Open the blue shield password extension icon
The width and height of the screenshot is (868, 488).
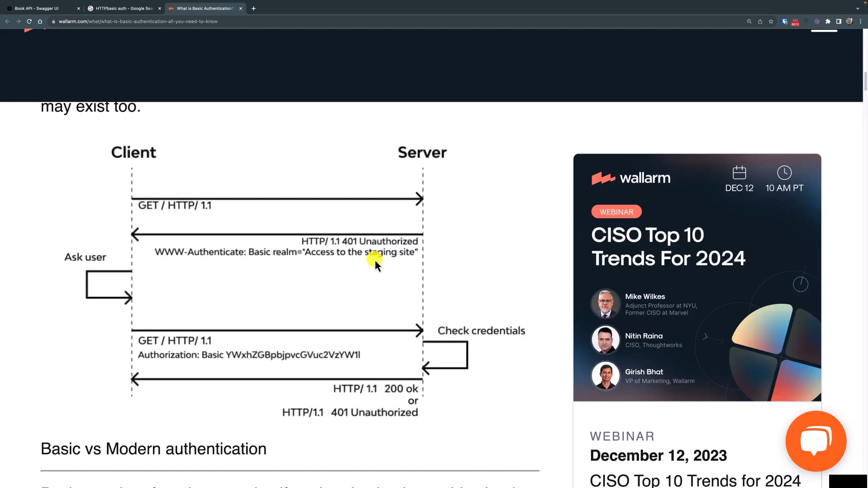[x=784, y=21]
